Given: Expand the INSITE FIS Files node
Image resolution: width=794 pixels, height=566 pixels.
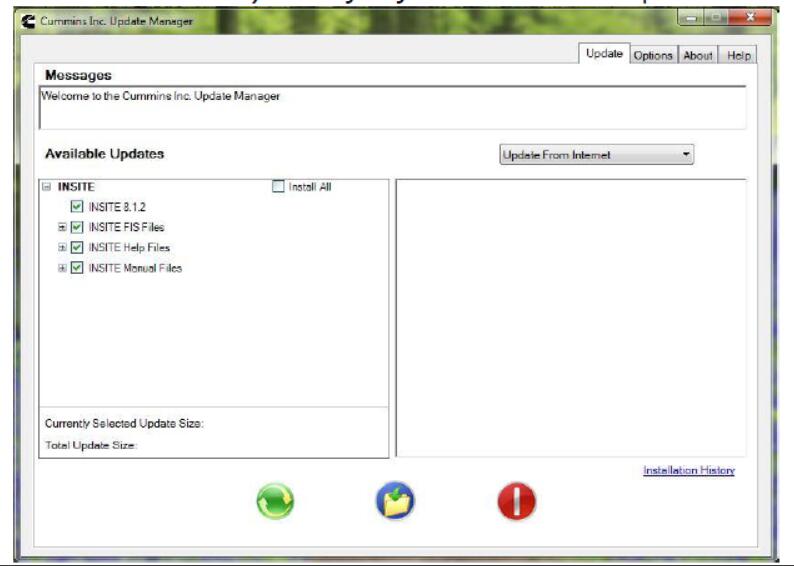Looking at the screenshot, I should coord(62,227).
